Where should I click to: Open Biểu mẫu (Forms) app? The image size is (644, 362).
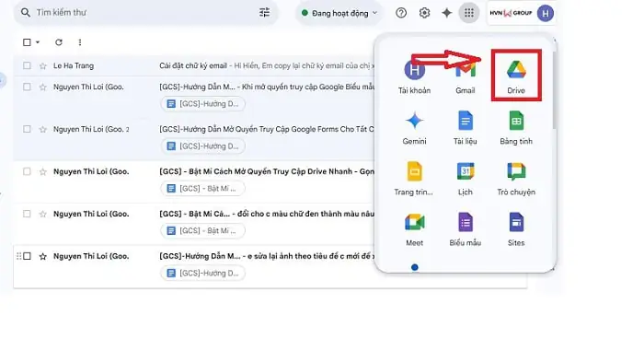[466, 229]
